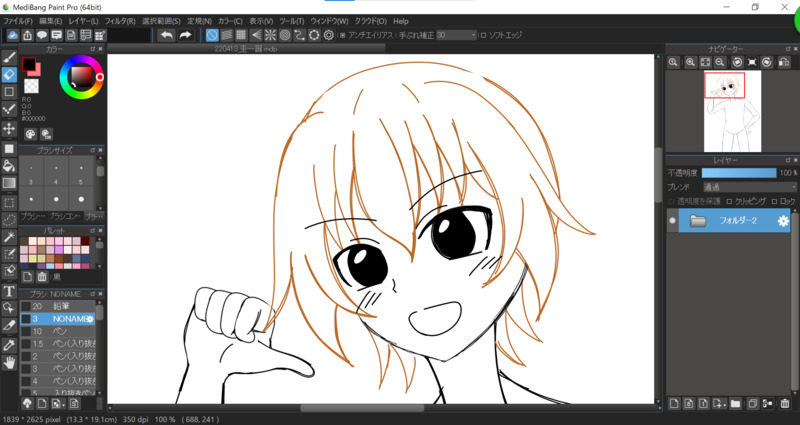Open the Help menu
This screenshot has height=425, width=800.
tap(401, 21)
